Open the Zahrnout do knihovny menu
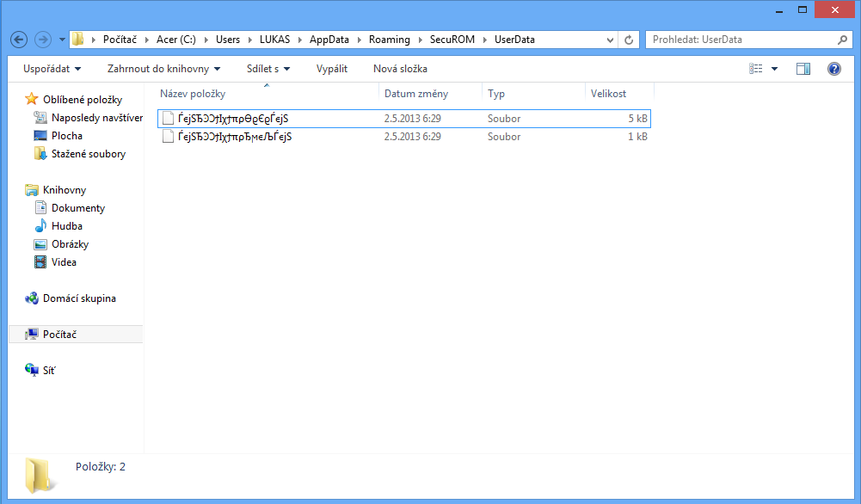The width and height of the screenshot is (861, 504). tap(163, 69)
